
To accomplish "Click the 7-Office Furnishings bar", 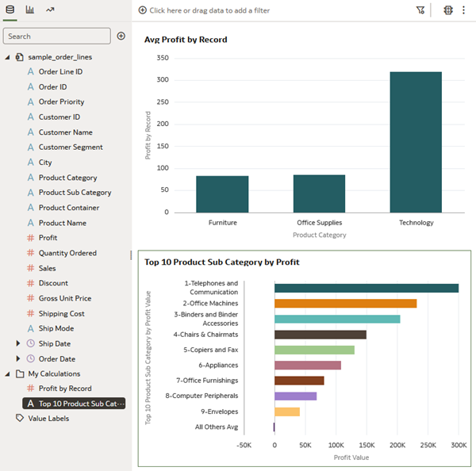I will point(299,381).
